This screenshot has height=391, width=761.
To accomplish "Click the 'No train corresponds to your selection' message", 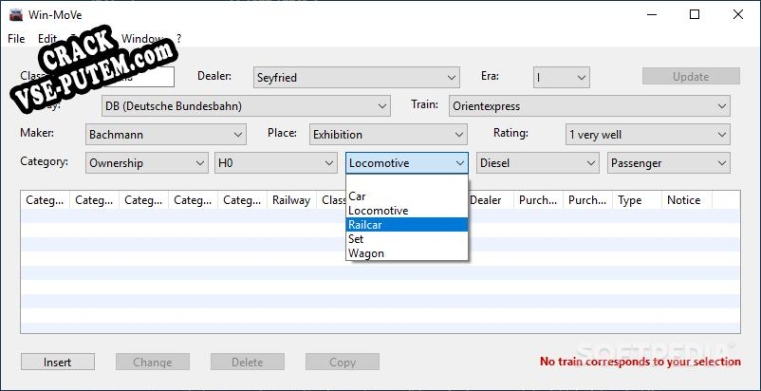I will (x=640, y=361).
